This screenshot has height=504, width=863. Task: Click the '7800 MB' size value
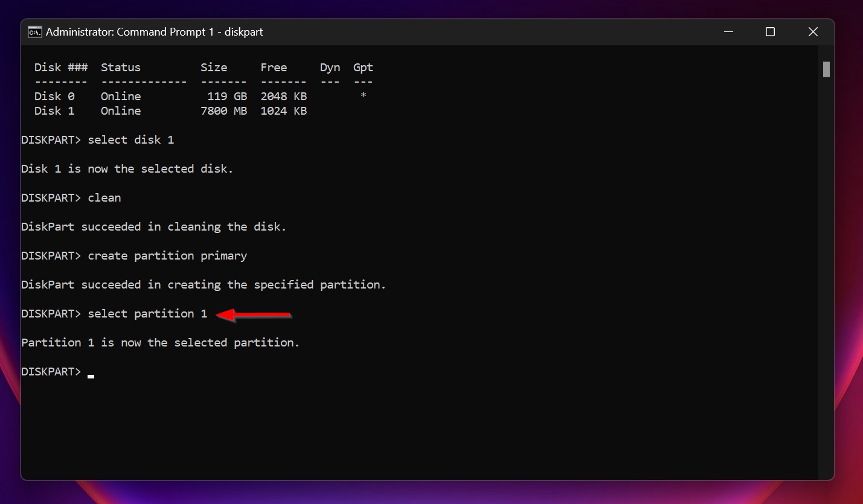[223, 111]
